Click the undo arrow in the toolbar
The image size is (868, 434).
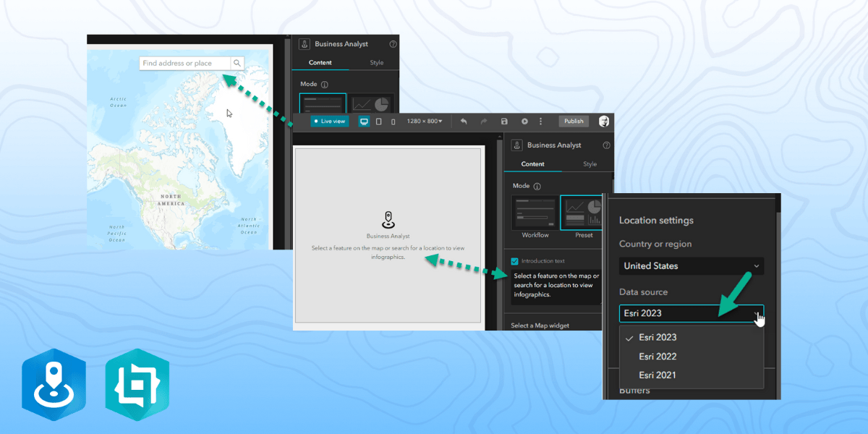click(x=464, y=121)
